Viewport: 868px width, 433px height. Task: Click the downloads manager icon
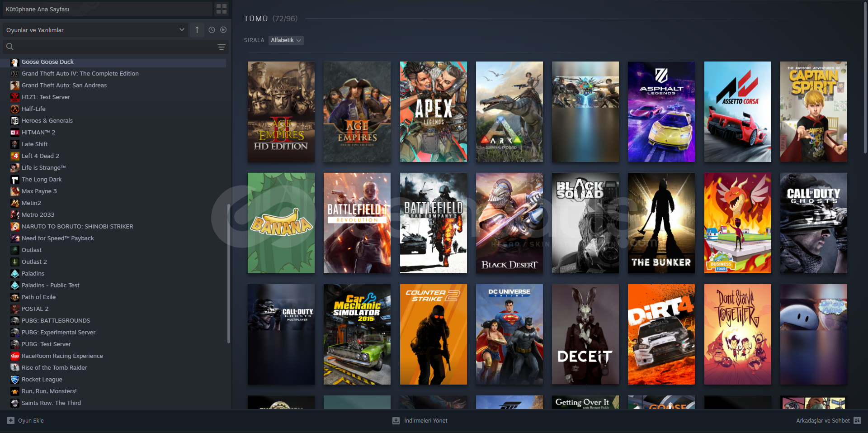pyautogui.click(x=396, y=421)
